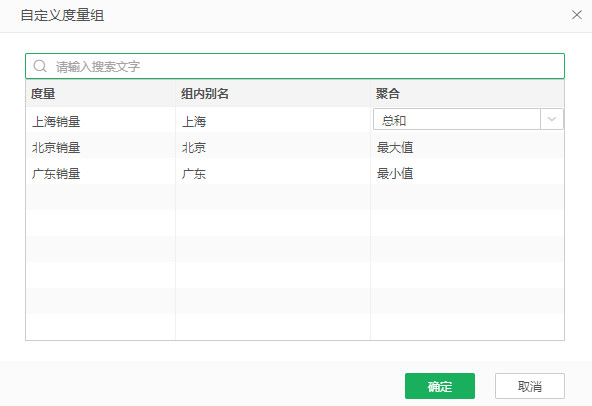Screen dimensions: 592x406
Task: Expand the 总和 aggregation dropdown arrow
Action: coord(552,119)
